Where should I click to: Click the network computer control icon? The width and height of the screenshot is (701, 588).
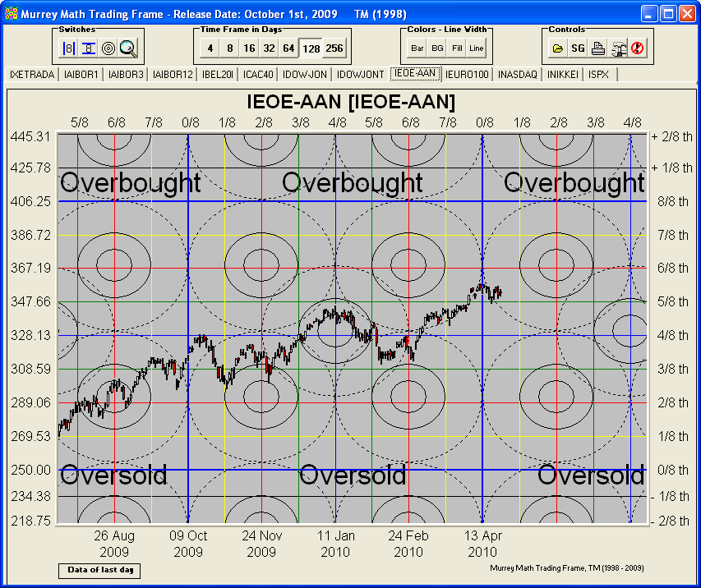[618, 48]
